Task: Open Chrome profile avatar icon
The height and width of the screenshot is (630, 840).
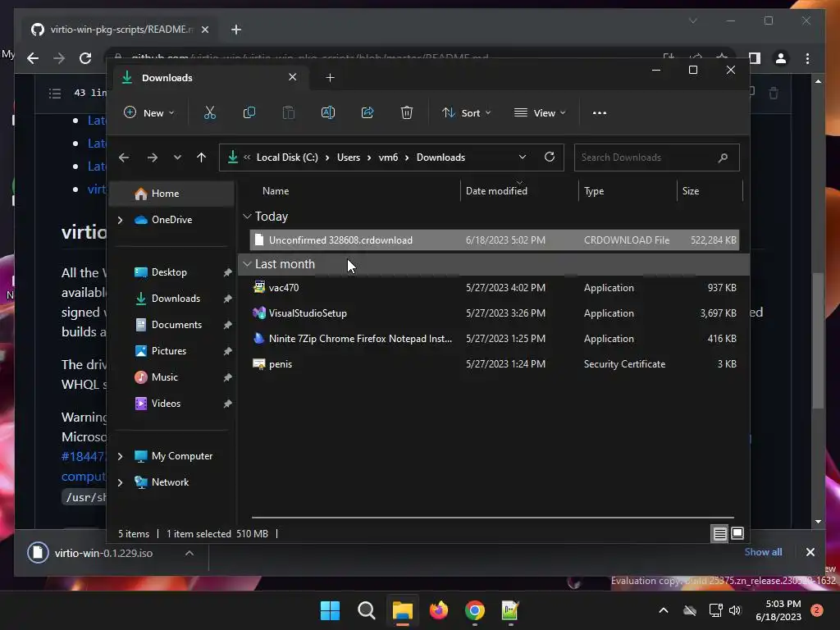Action: (x=781, y=58)
